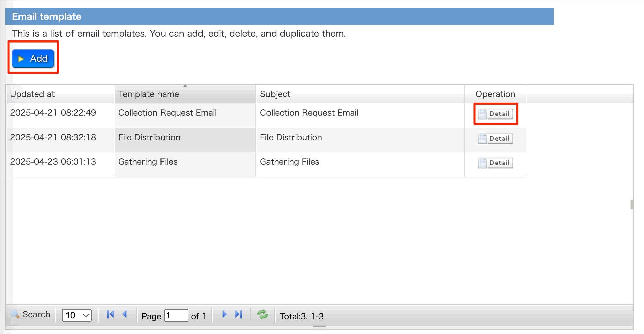Click the Operation column header

point(495,94)
